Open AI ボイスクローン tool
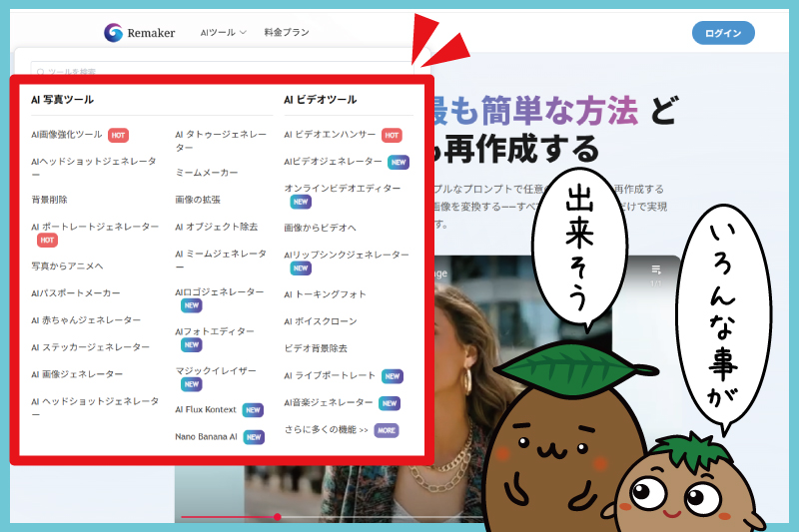 tap(321, 321)
